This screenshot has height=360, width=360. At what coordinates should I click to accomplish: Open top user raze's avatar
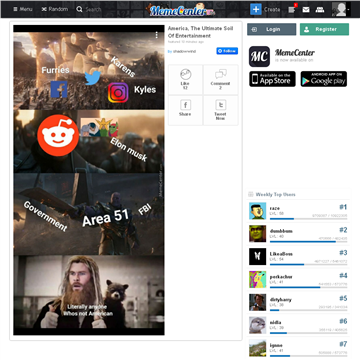258,211
